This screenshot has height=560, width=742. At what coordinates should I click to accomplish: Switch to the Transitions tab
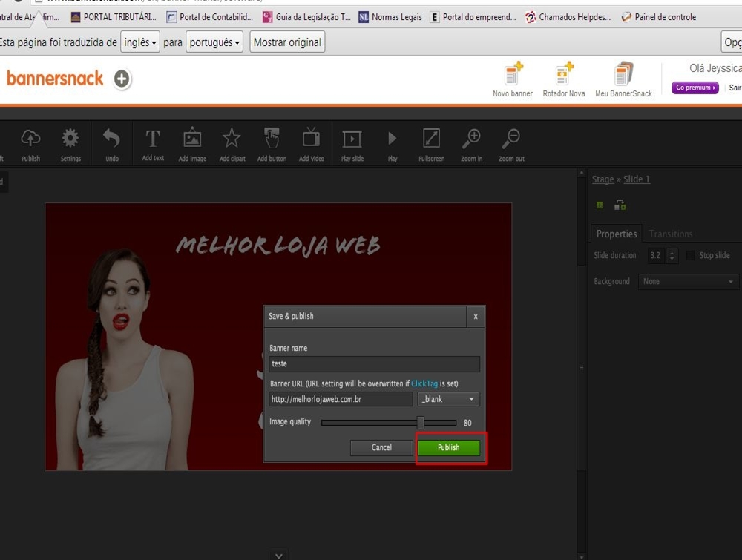(671, 234)
